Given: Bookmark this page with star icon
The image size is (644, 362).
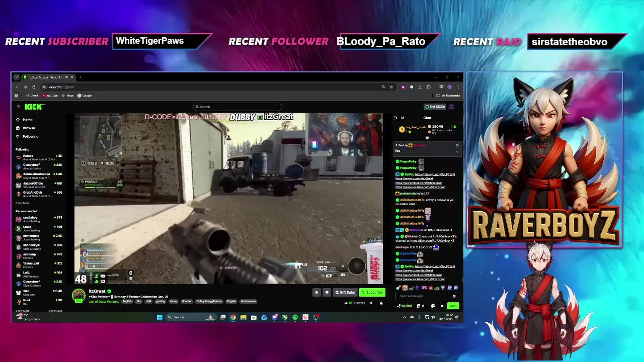Looking at the screenshot, I should [391, 87].
